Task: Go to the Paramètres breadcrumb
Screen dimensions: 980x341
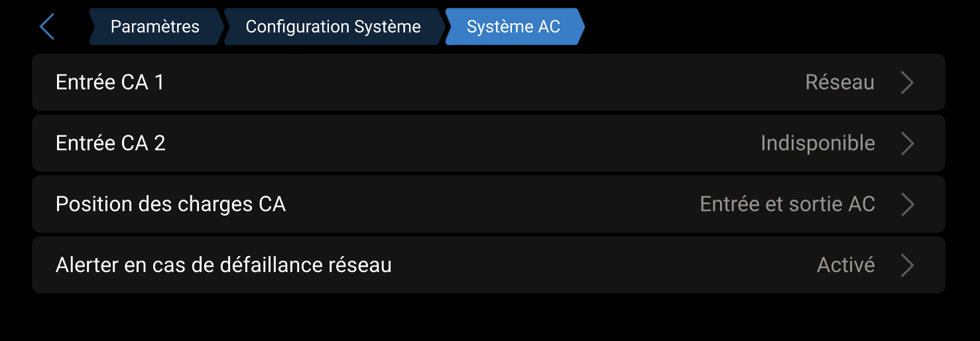Action: click(154, 27)
